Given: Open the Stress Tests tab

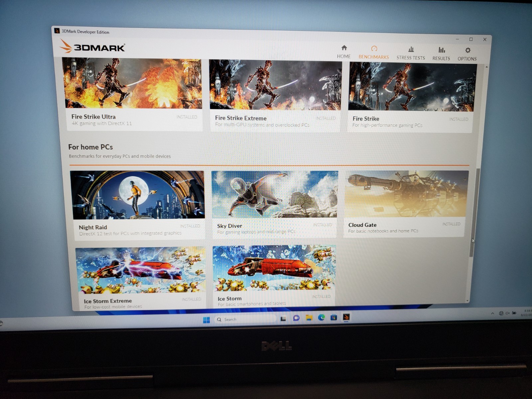Looking at the screenshot, I should tap(411, 54).
